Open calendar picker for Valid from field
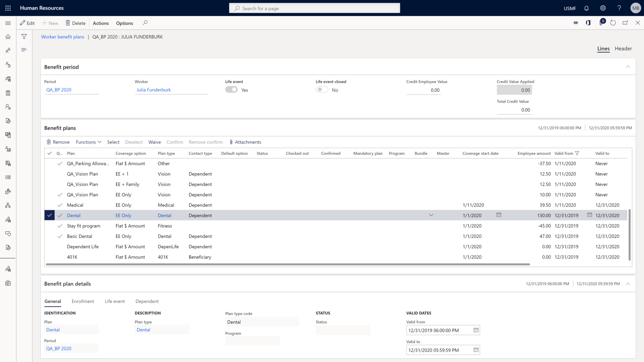 476,330
